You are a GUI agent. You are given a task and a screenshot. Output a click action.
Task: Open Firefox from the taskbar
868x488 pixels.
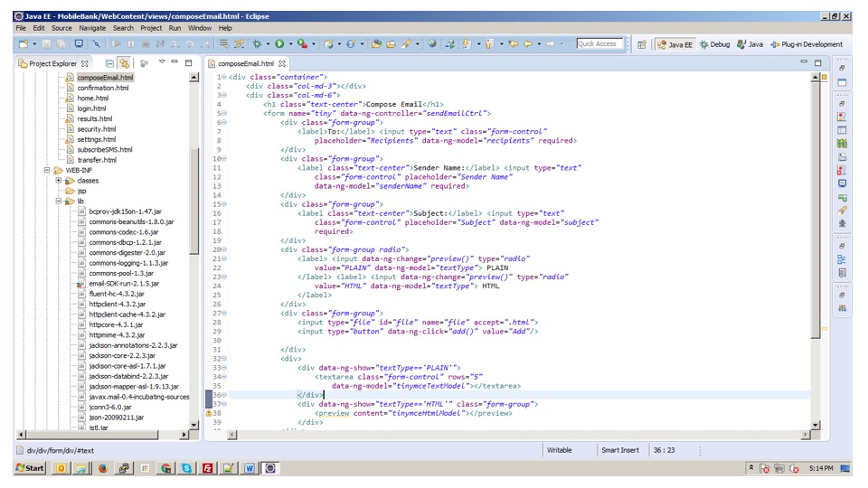pos(102,469)
